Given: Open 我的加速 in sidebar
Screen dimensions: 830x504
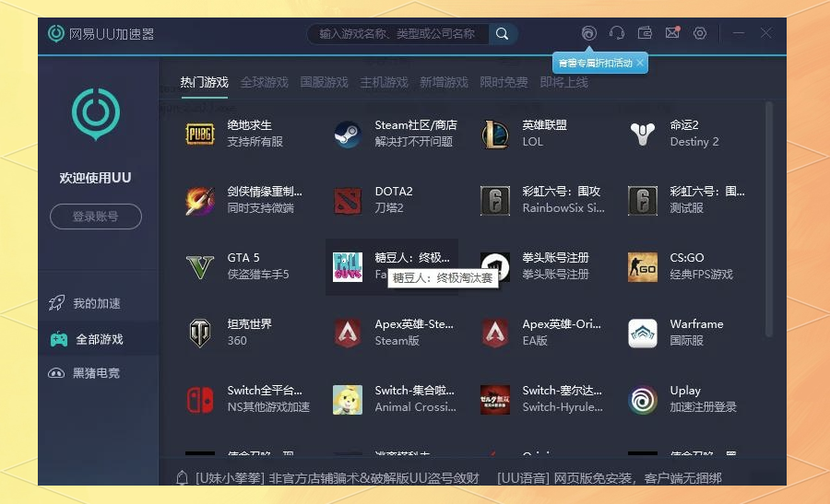Looking at the screenshot, I should pos(98,303).
